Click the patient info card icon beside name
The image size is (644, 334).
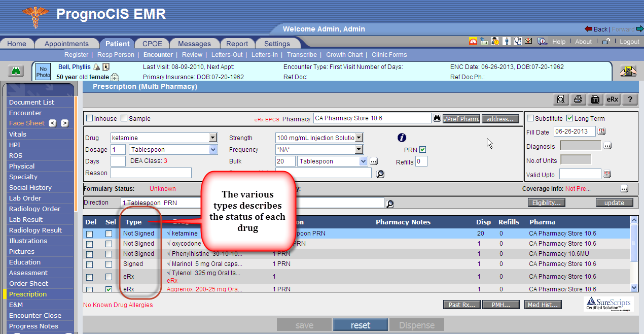(x=105, y=67)
